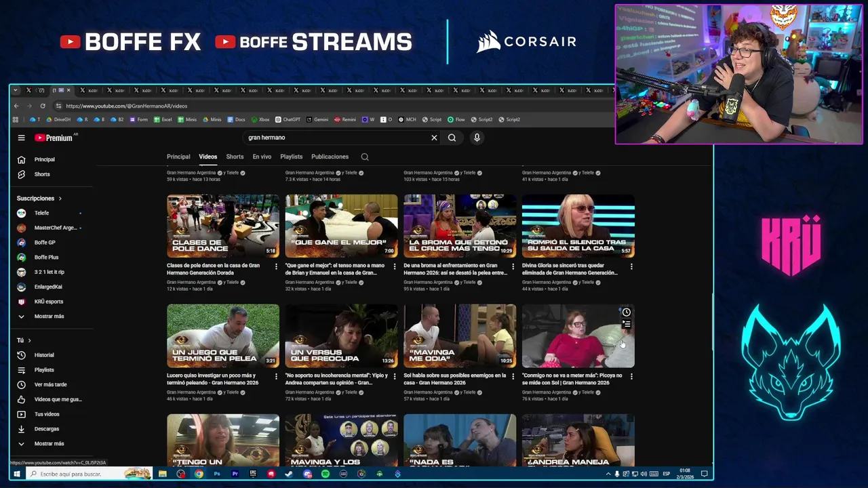Switch to channel Shorts tab
Image resolution: width=868 pixels, height=488 pixels.
(235, 157)
